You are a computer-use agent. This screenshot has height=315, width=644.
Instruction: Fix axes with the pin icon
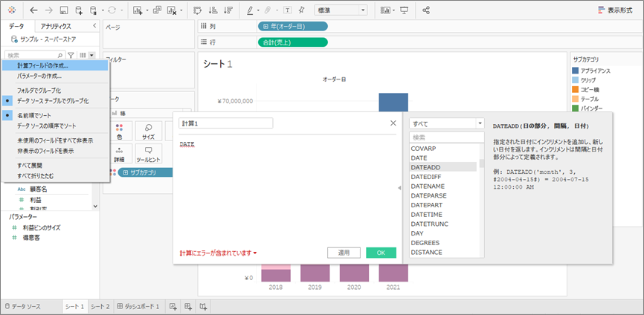(x=302, y=10)
